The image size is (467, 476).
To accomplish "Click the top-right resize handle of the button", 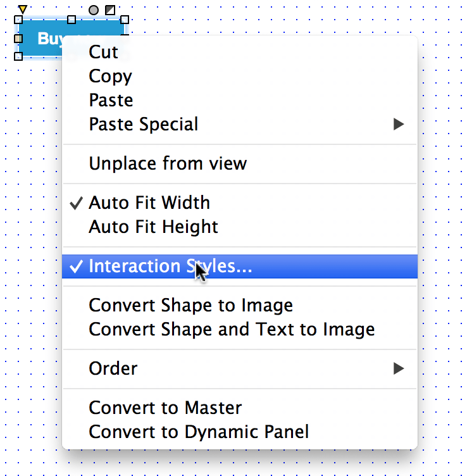I will click(125, 20).
